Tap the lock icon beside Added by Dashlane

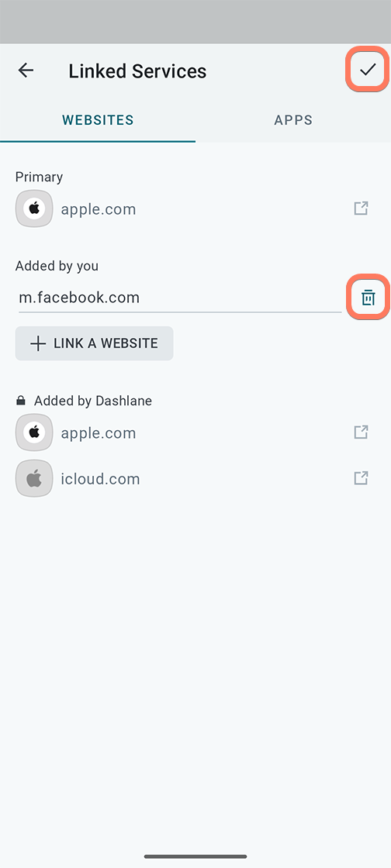coord(21,400)
